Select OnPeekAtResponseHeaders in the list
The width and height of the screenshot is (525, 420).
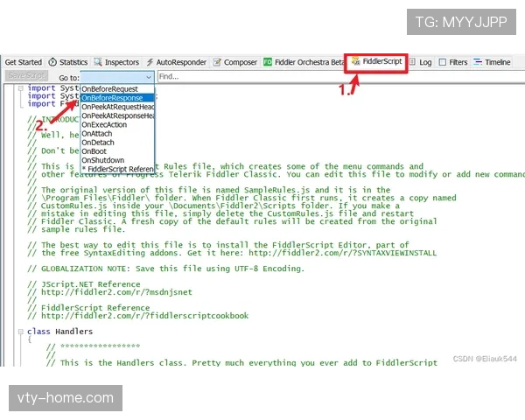117,115
